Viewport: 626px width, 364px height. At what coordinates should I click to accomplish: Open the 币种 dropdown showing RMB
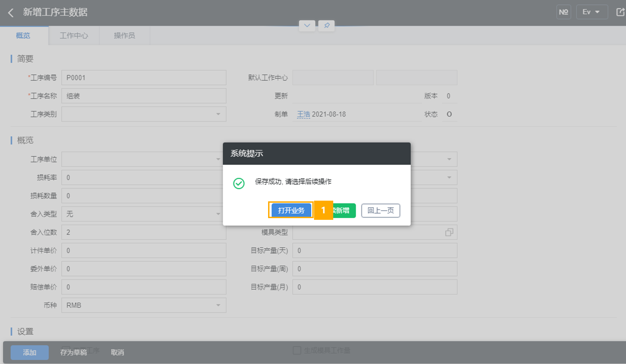point(144,305)
